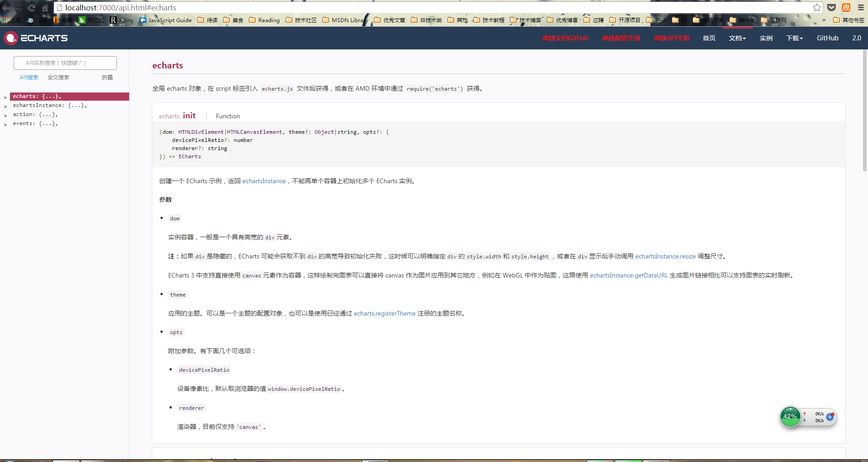
Task: Click the 折叠 collapse button
Action: [x=107, y=78]
